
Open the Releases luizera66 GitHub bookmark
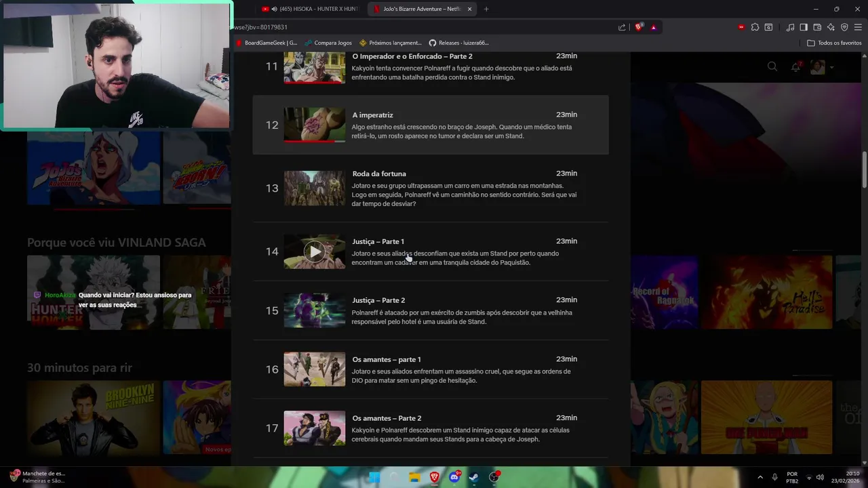pyautogui.click(x=458, y=43)
